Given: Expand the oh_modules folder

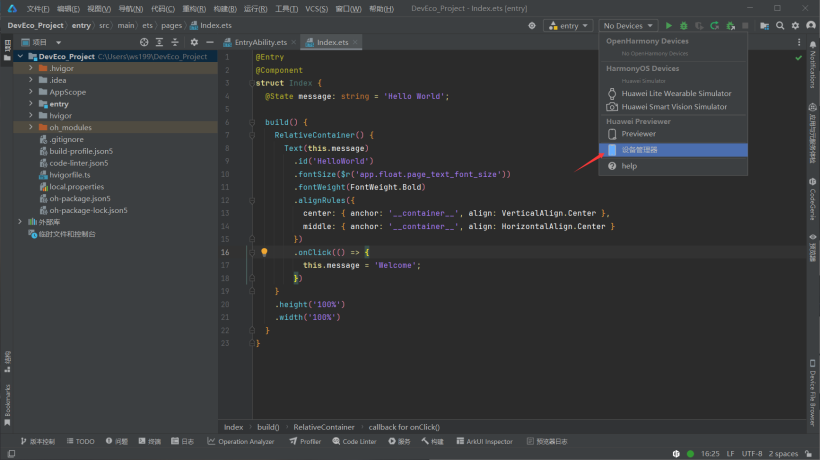Looking at the screenshot, I should point(31,127).
